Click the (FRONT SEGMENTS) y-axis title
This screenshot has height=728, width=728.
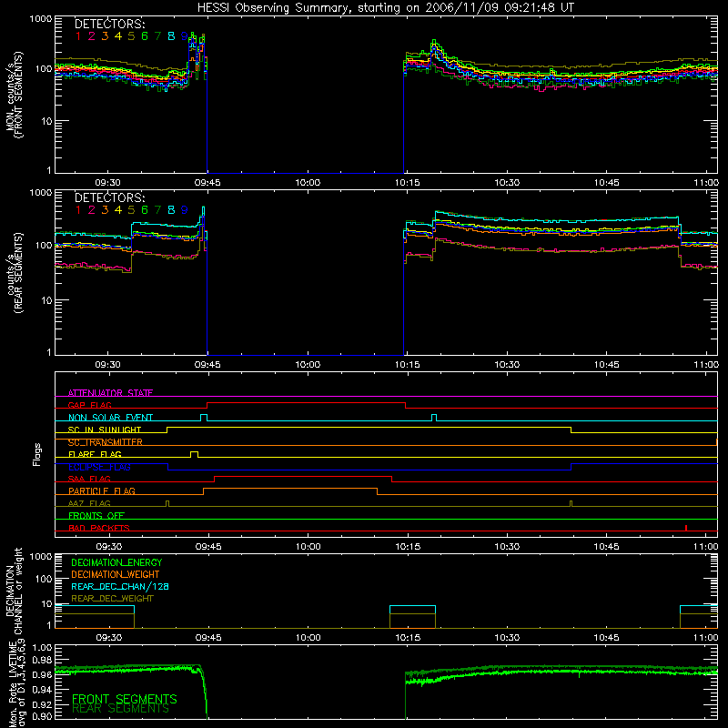(19, 95)
